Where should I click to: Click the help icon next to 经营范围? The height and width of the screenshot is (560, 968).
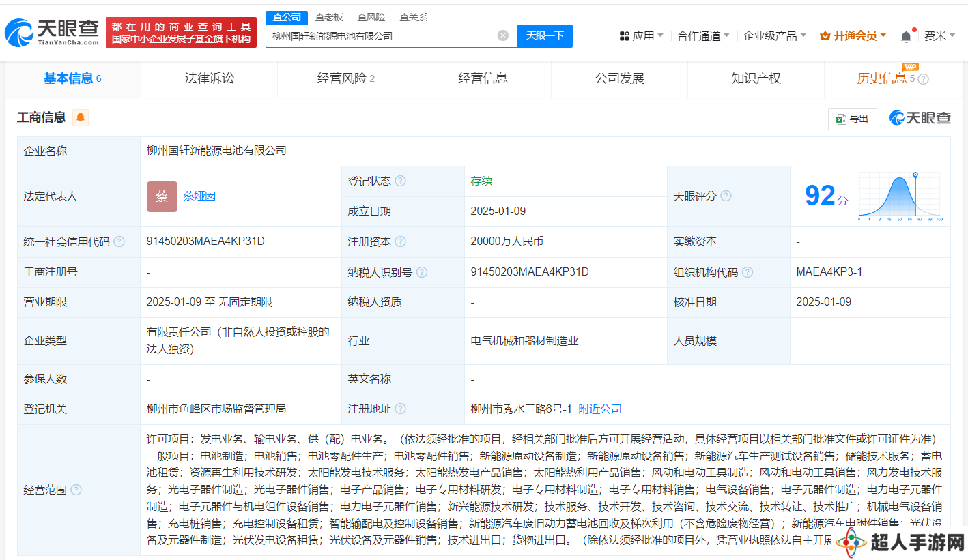coord(76,490)
